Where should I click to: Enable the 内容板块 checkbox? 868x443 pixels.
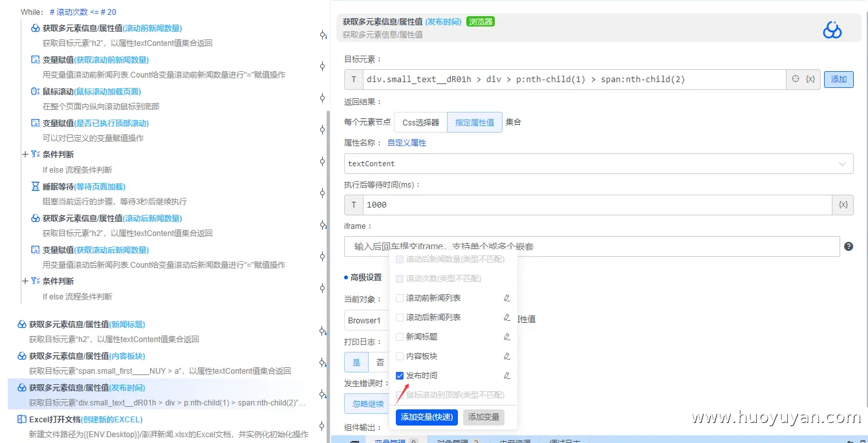coord(400,356)
